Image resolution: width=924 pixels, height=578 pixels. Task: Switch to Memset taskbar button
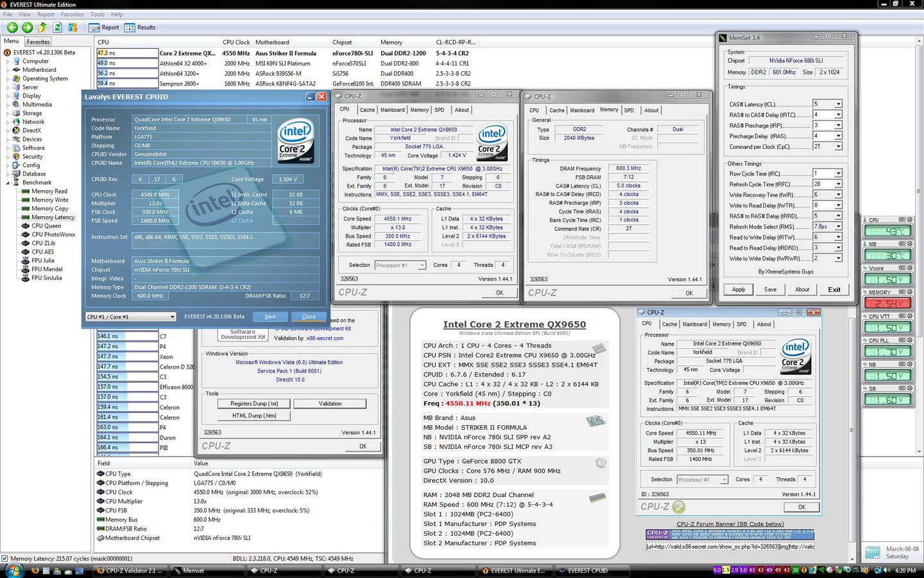tap(208, 570)
